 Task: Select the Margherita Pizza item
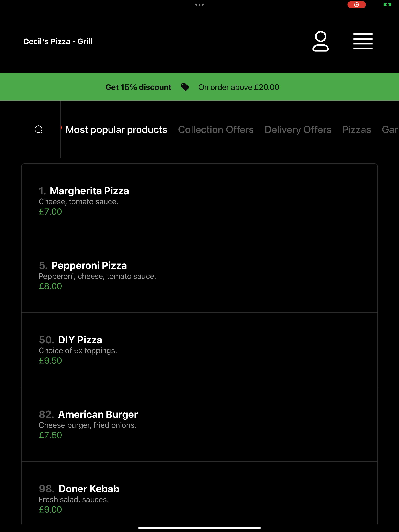pos(199,201)
